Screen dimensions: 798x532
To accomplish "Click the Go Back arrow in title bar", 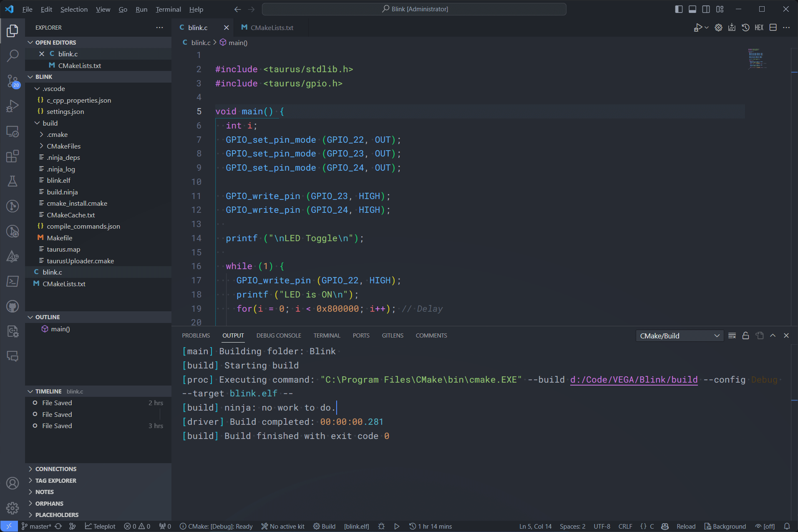I will (x=237, y=9).
